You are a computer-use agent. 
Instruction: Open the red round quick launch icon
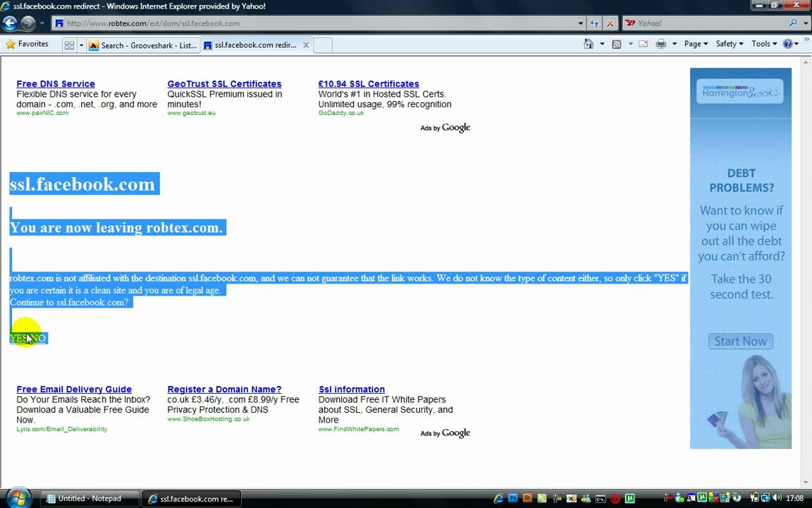[x=615, y=499]
